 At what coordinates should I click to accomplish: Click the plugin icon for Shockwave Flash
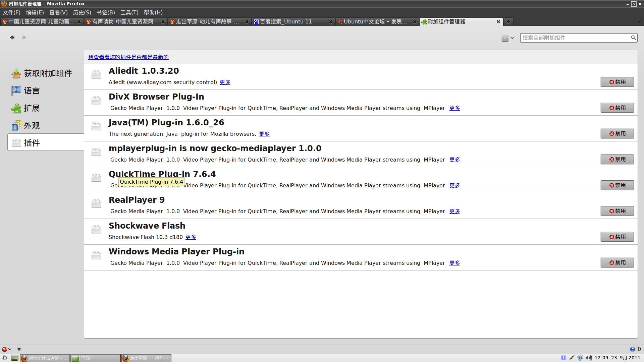[96, 229]
